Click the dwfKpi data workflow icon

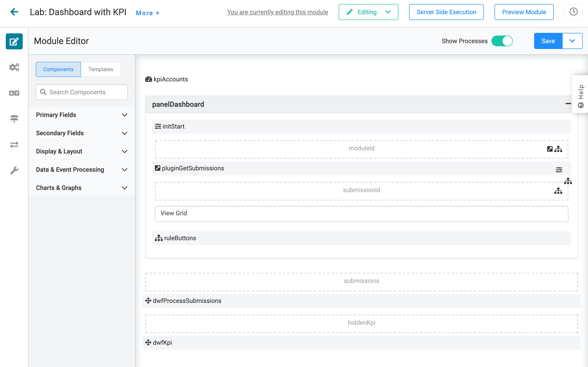pos(148,342)
